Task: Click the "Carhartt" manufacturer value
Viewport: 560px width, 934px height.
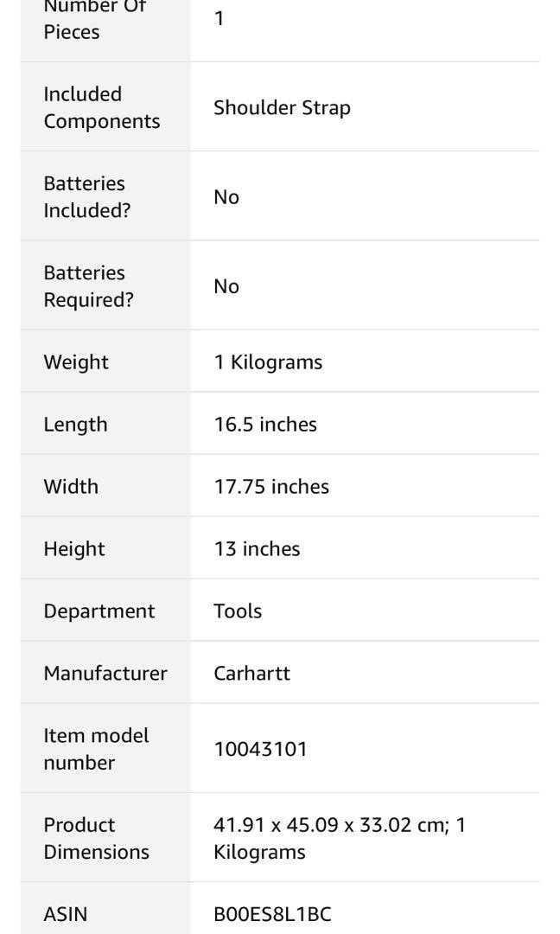Action: (251, 673)
